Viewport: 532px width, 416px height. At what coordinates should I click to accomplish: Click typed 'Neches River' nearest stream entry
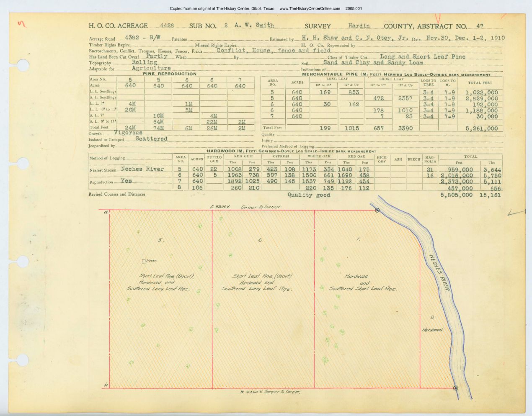(x=142, y=169)
